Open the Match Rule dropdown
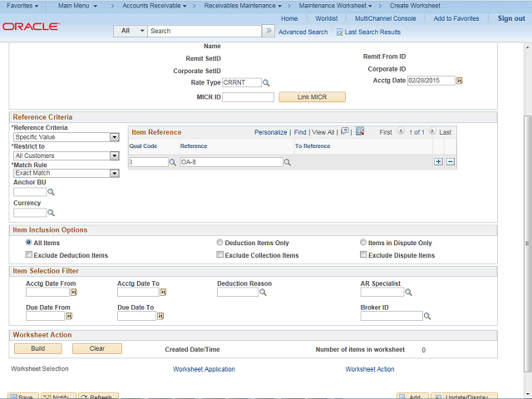This screenshot has height=399, width=532. click(115, 174)
